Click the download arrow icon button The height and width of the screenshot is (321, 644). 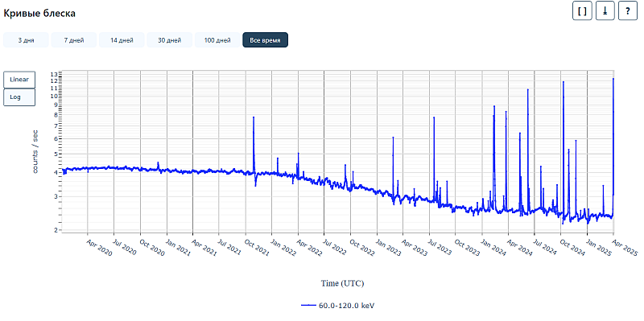[x=605, y=11]
